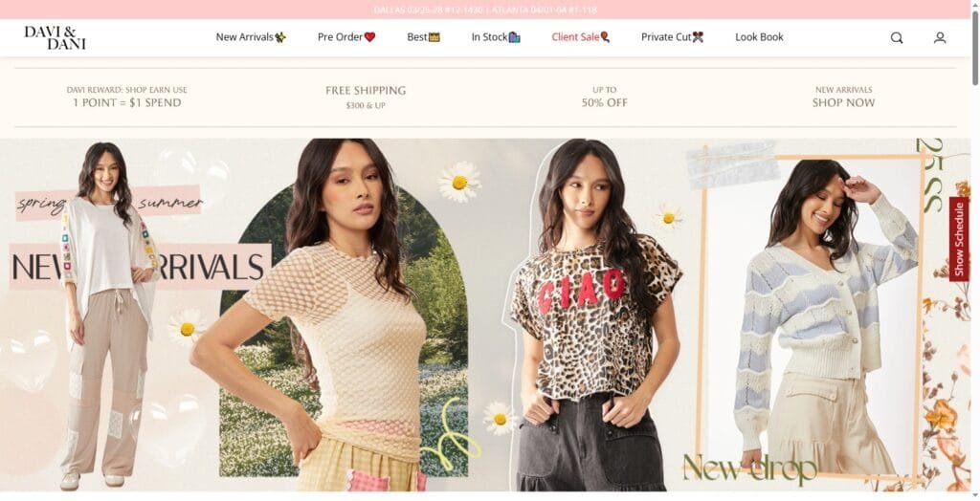This screenshot has width=980, height=501.
Task: Open the Client Sale menu item
Action: (575, 37)
